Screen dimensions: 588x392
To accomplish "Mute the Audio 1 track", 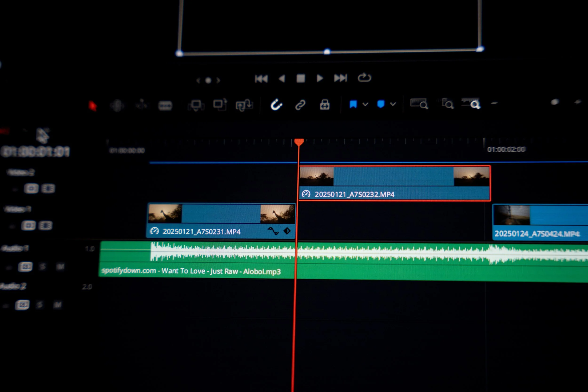I will 60,267.
